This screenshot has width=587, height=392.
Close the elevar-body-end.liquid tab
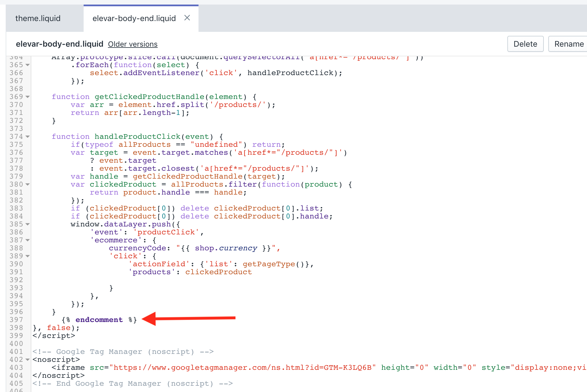[187, 18]
